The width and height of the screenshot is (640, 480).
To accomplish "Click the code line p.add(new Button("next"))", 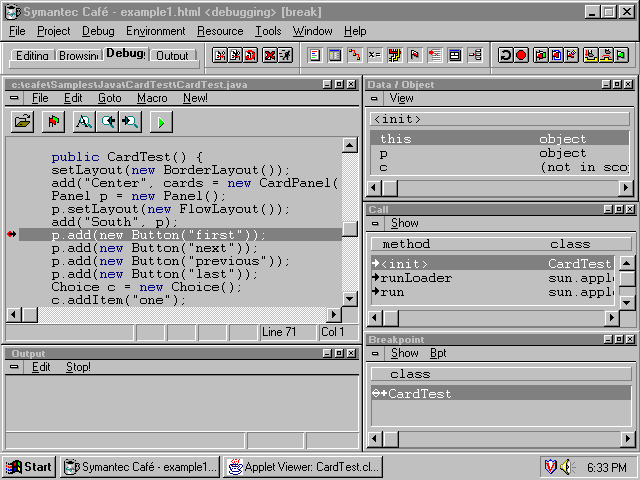I will click(154, 248).
